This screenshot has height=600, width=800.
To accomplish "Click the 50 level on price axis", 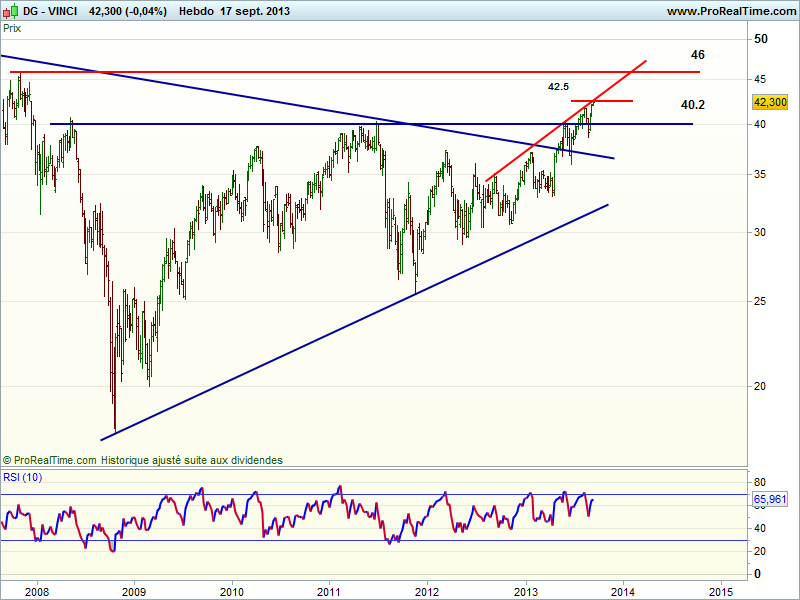I will (761, 39).
